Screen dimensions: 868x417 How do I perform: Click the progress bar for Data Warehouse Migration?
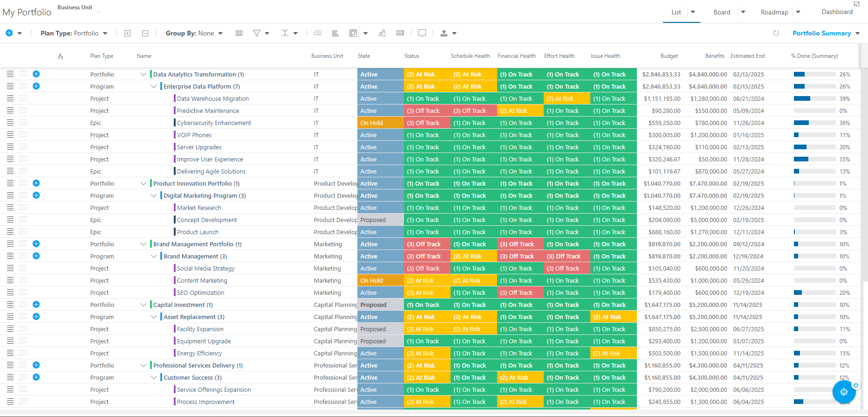(814, 98)
